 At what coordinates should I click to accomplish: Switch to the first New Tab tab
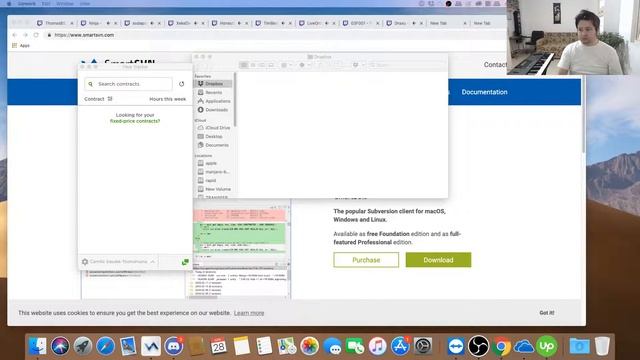pyautogui.click(x=447, y=23)
